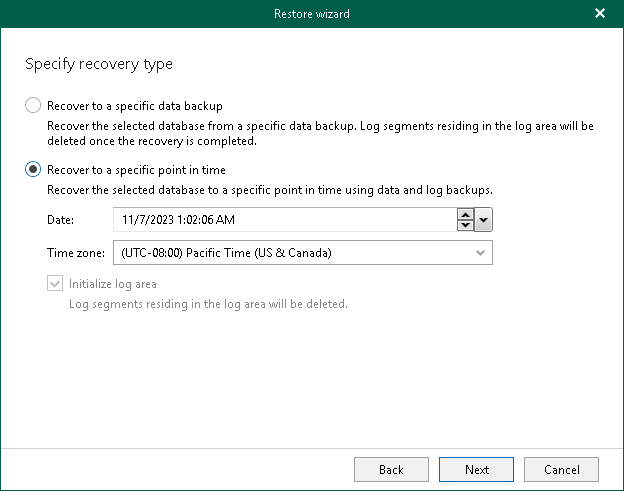624x491 pixels.
Task: Select Recover to a specific data backup
Action: coord(33,105)
